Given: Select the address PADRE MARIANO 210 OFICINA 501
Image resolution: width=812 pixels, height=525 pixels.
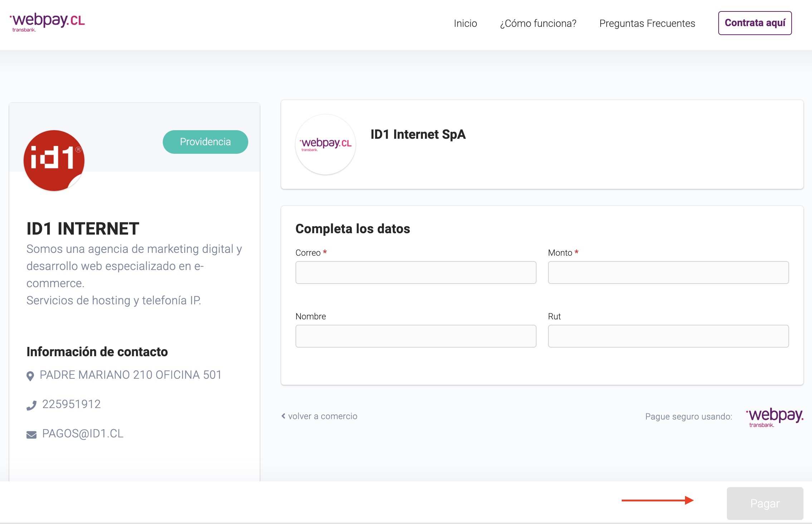Looking at the screenshot, I should click(131, 375).
